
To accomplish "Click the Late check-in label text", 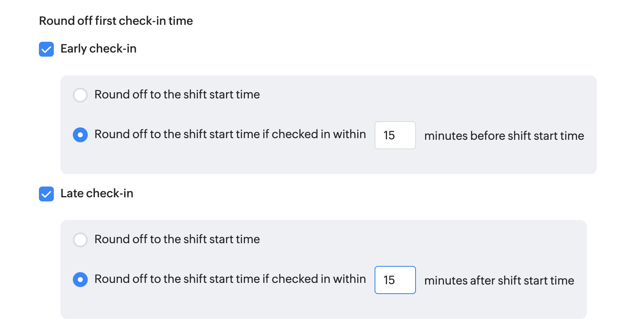I will (97, 194).
